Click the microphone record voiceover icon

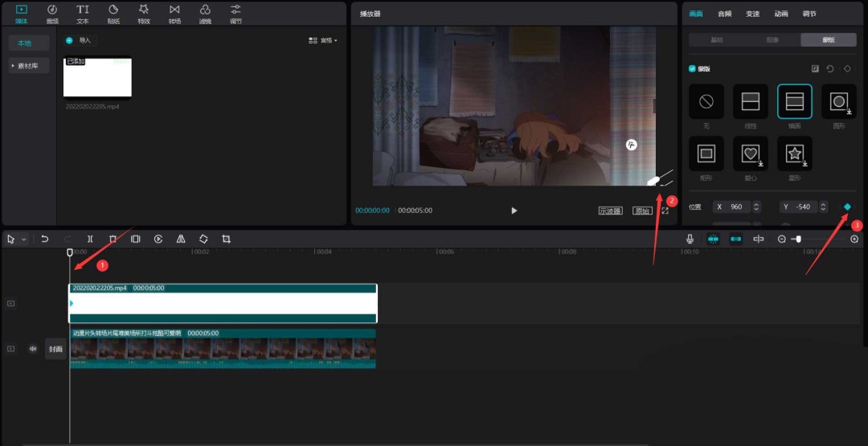[690, 239]
